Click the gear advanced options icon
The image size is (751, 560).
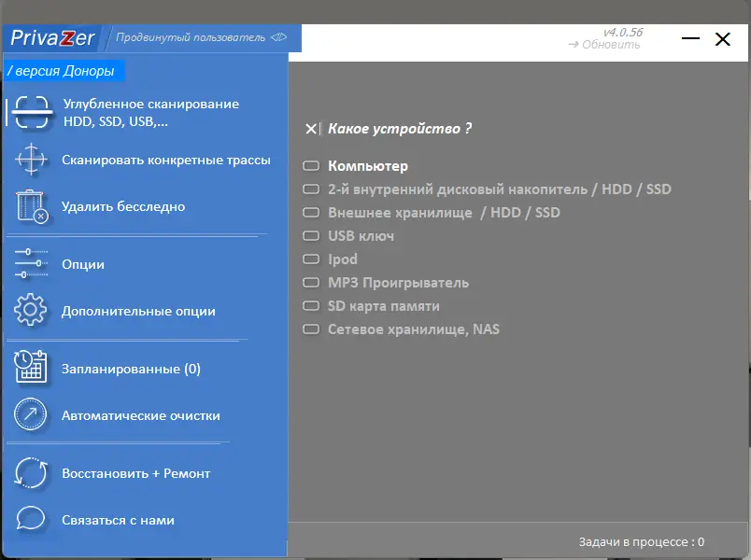click(31, 310)
